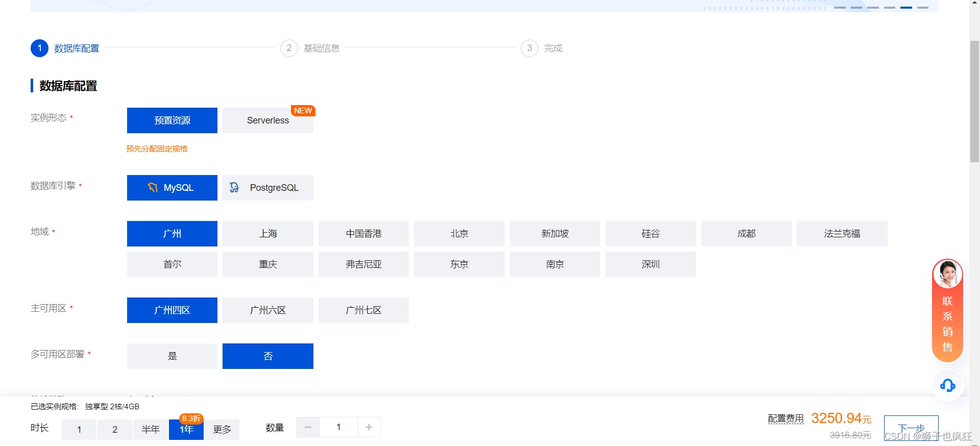980x446 pixels.
Task: Choose 广州七区 availability zone
Action: tap(363, 310)
